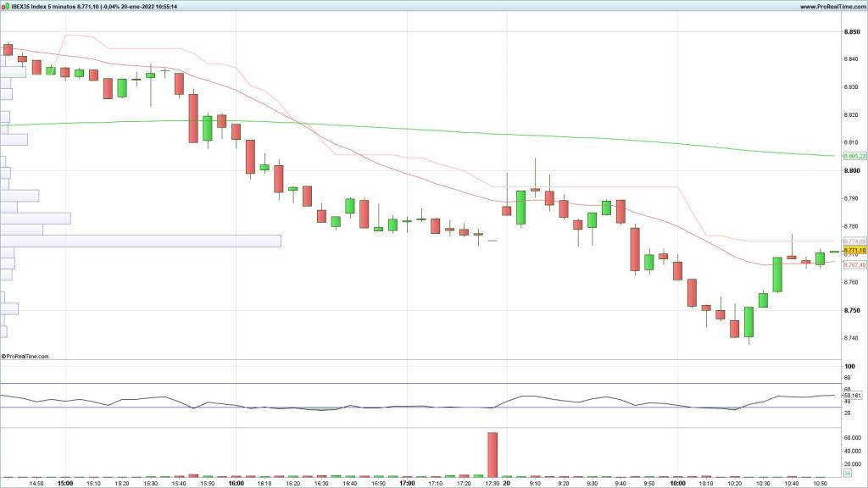Select the green moving average label 8.805,23
This screenshot has width=868, height=488.
[x=854, y=156]
